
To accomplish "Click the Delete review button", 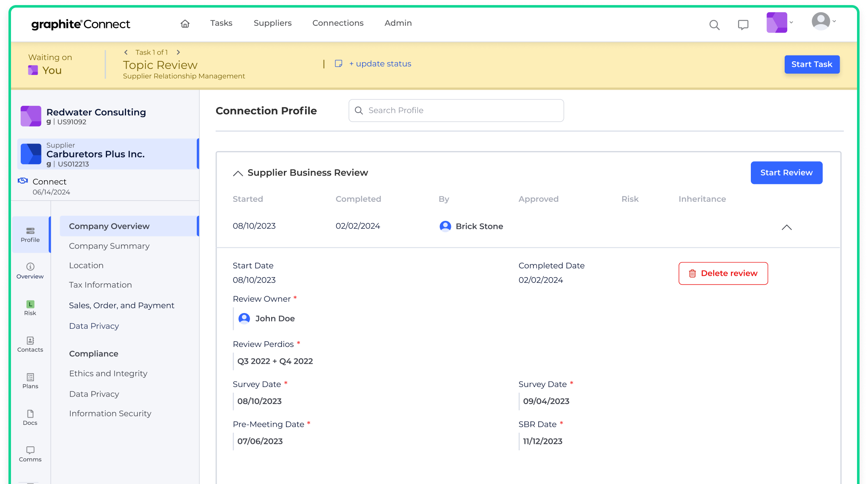I will (723, 273).
